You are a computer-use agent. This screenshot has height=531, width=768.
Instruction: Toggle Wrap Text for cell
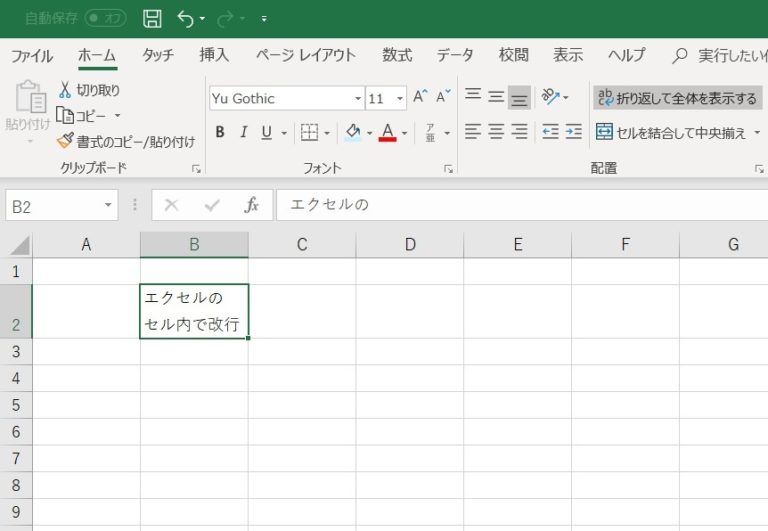click(x=676, y=98)
